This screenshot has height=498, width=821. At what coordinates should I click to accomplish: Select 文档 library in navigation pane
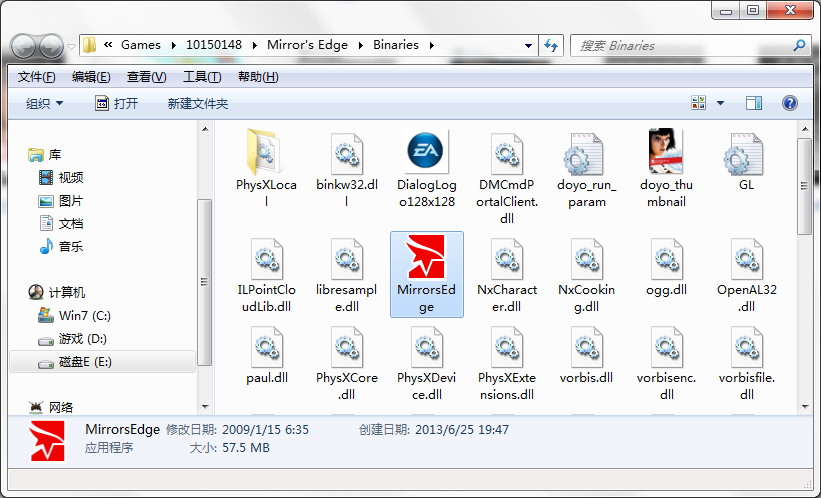click(61, 224)
